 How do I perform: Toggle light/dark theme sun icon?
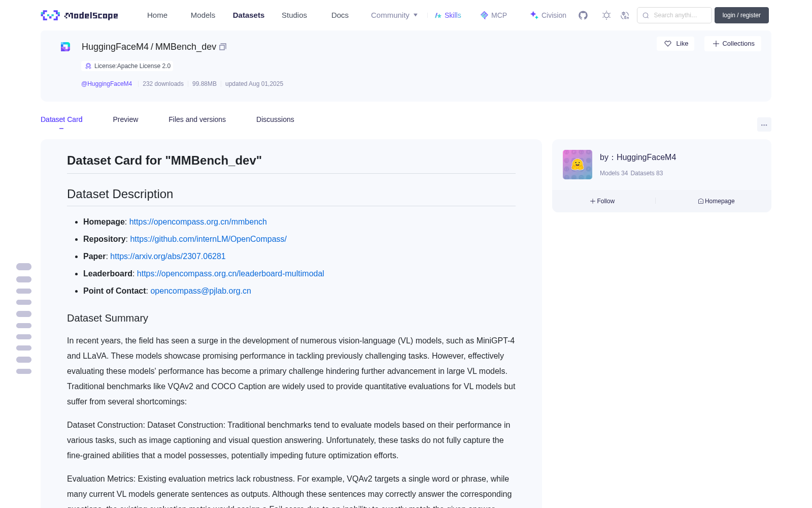pyautogui.click(x=606, y=15)
